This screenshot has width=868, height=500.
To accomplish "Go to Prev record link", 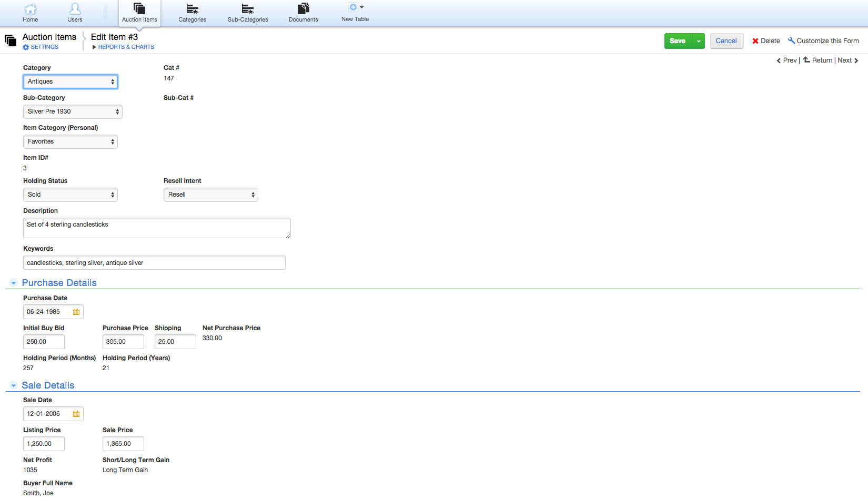I will click(x=790, y=60).
